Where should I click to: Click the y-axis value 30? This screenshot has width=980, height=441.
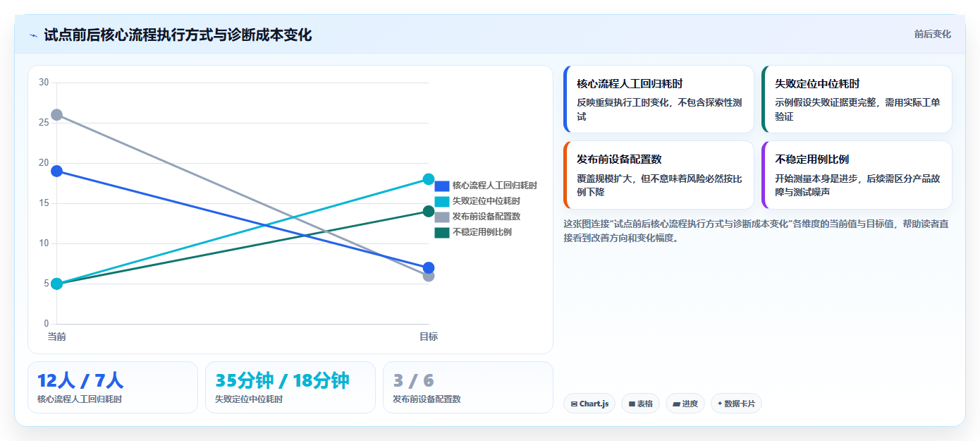pyautogui.click(x=44, y=83)
